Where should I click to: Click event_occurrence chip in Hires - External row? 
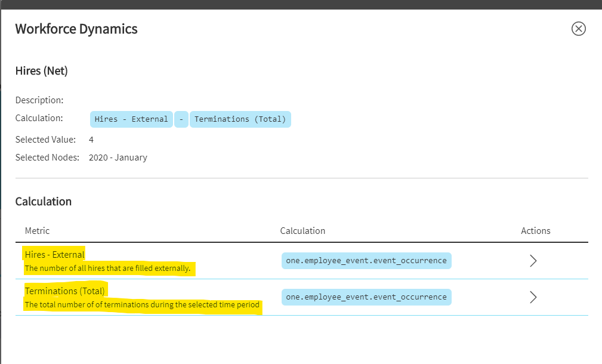coord(366,261)
